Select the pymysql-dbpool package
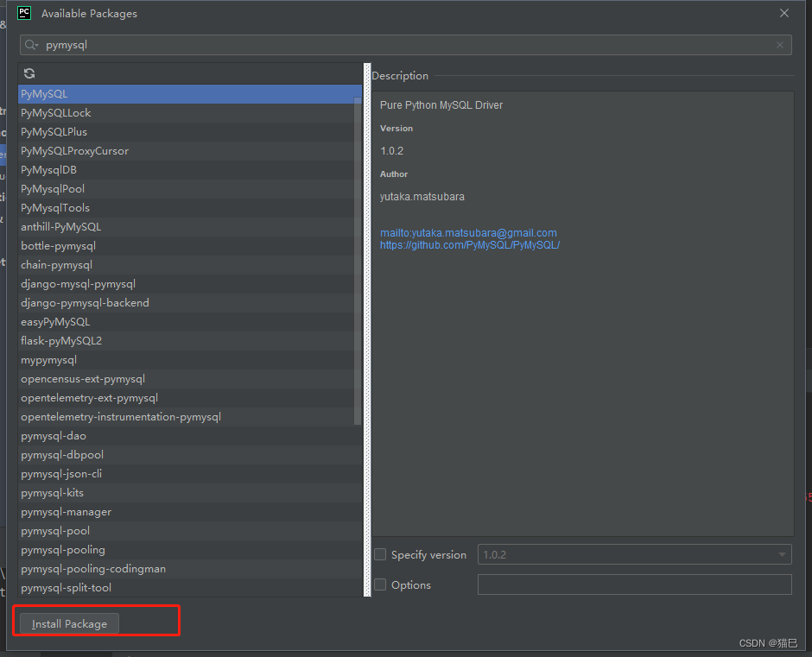 click(x=189, y=455)
